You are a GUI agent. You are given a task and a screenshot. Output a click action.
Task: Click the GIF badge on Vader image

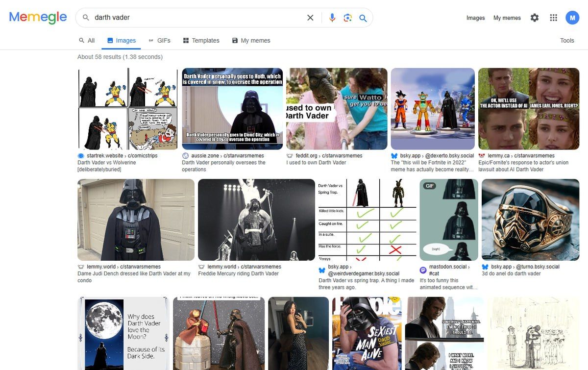pyautogui.click(x=430, y=186)
